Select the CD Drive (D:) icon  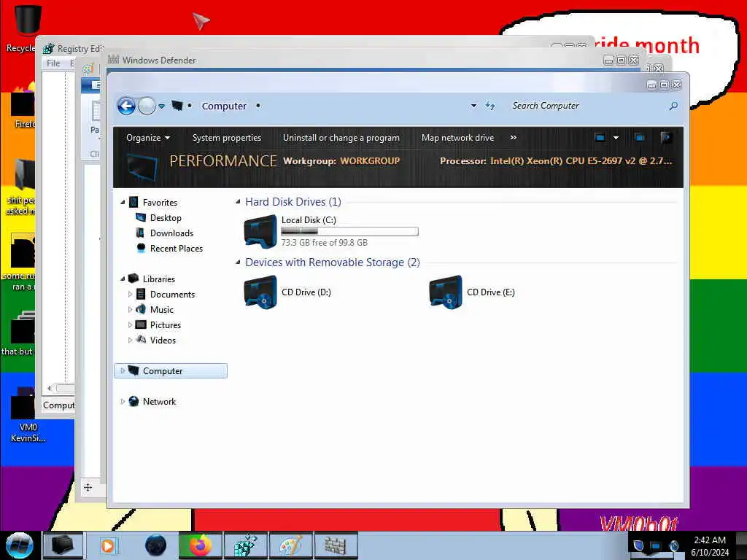coord(260,292)
